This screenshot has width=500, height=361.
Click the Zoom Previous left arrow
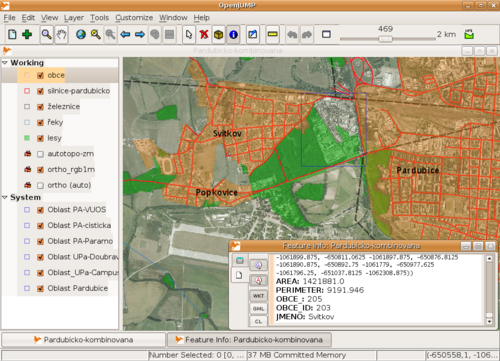(x=125, y=34)
